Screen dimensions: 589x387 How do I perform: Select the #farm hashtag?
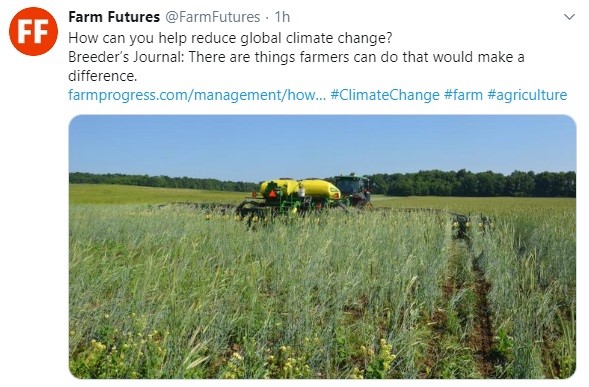(x=463, y=95)
